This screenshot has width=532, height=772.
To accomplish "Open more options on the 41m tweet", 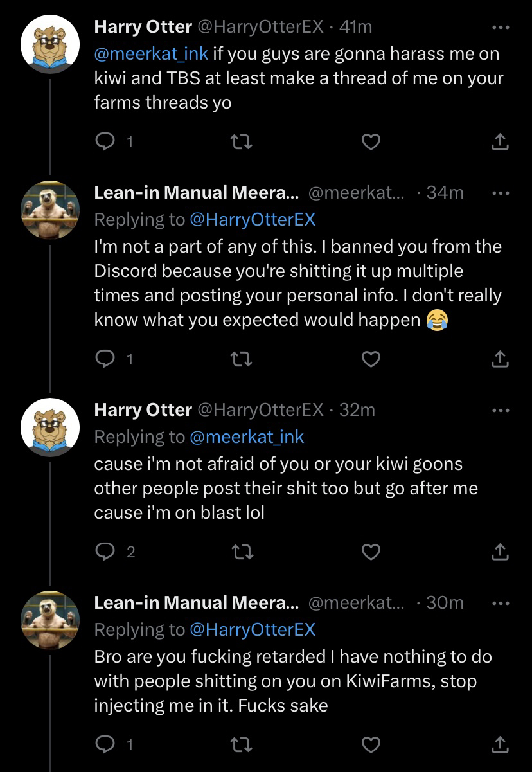I will pos(500,28).
